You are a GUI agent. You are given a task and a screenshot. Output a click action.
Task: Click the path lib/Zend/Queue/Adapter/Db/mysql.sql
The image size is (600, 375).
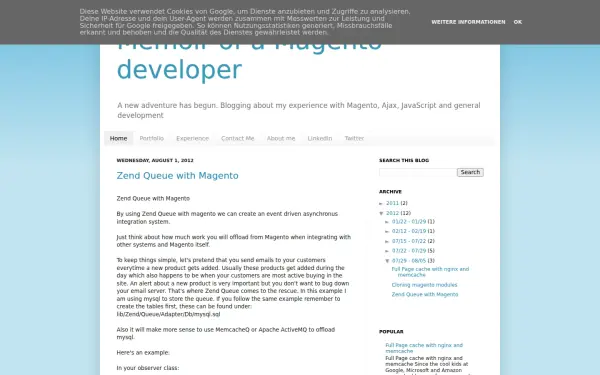168,315
